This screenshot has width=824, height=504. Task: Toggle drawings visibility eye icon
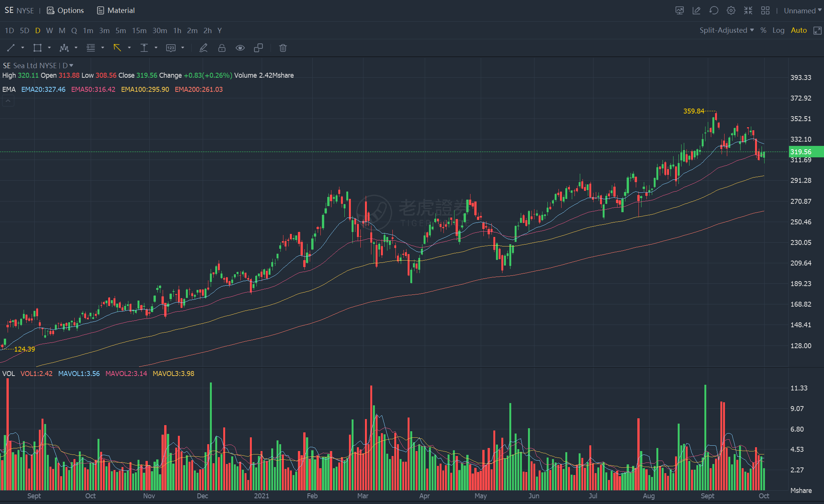pos(240,48)
